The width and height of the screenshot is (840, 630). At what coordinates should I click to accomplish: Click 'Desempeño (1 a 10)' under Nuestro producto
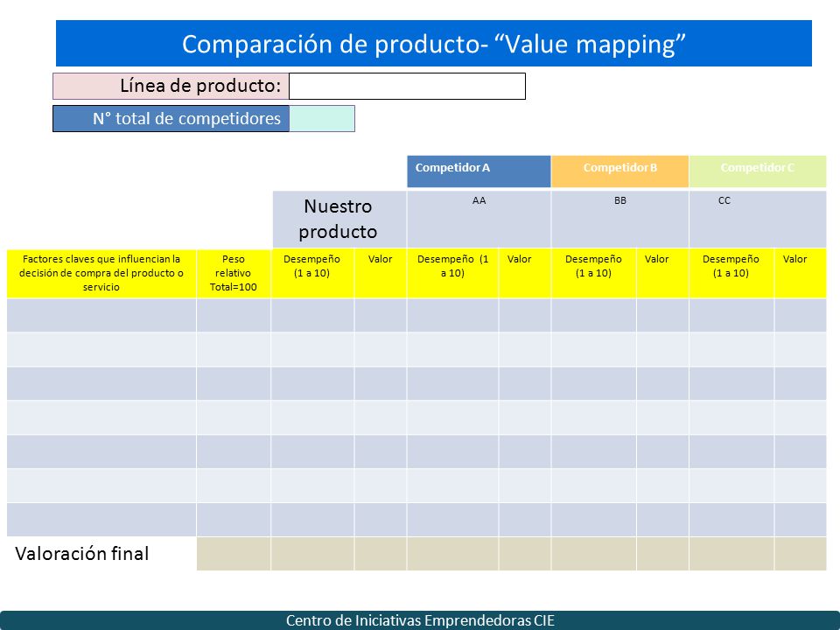[x=312, y=273]
